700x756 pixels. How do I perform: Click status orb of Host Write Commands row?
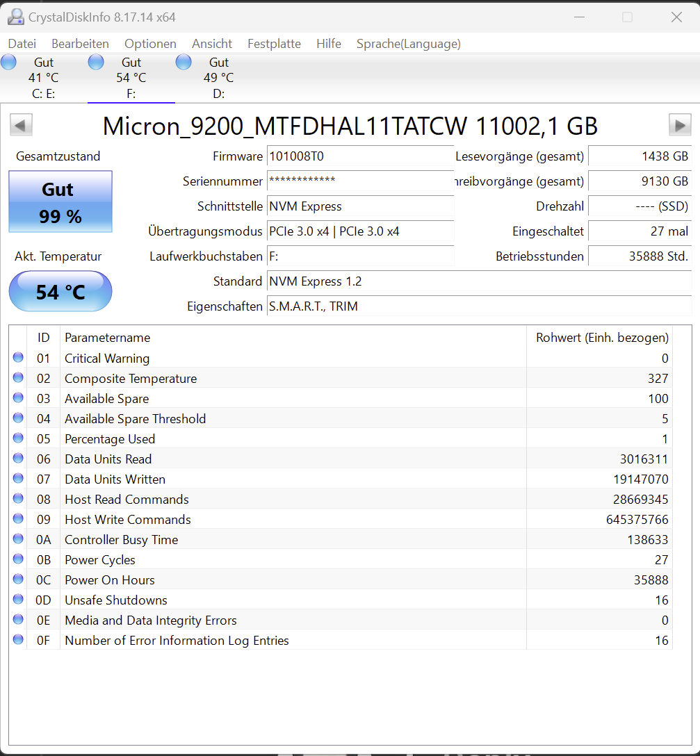point(18,518)
